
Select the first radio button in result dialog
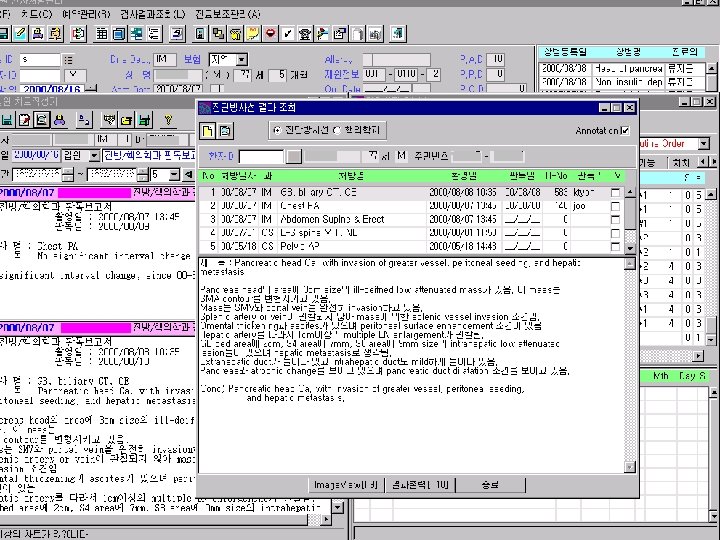pos(277,130)
